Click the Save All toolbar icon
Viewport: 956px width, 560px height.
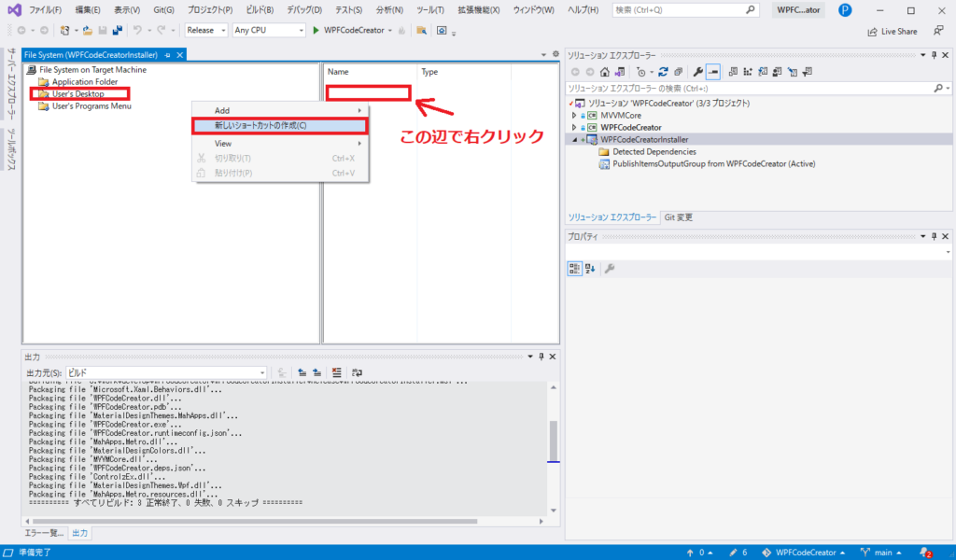117,31
